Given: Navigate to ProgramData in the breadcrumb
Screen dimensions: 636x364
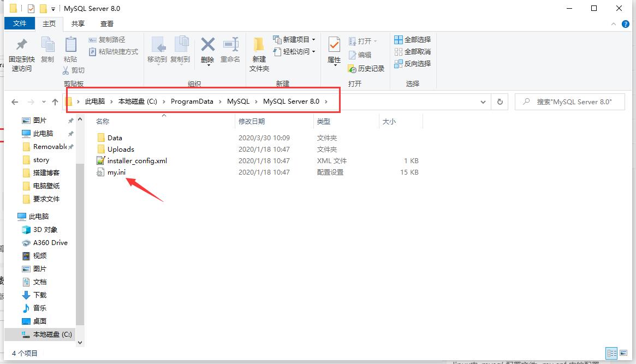Looking at the screenshot, I should pos(192,102).
